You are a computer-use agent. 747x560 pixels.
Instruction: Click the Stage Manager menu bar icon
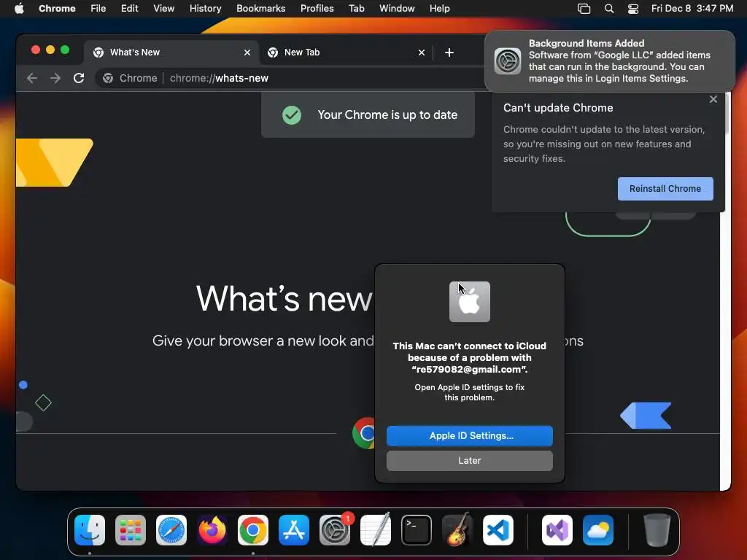[584, 9]
